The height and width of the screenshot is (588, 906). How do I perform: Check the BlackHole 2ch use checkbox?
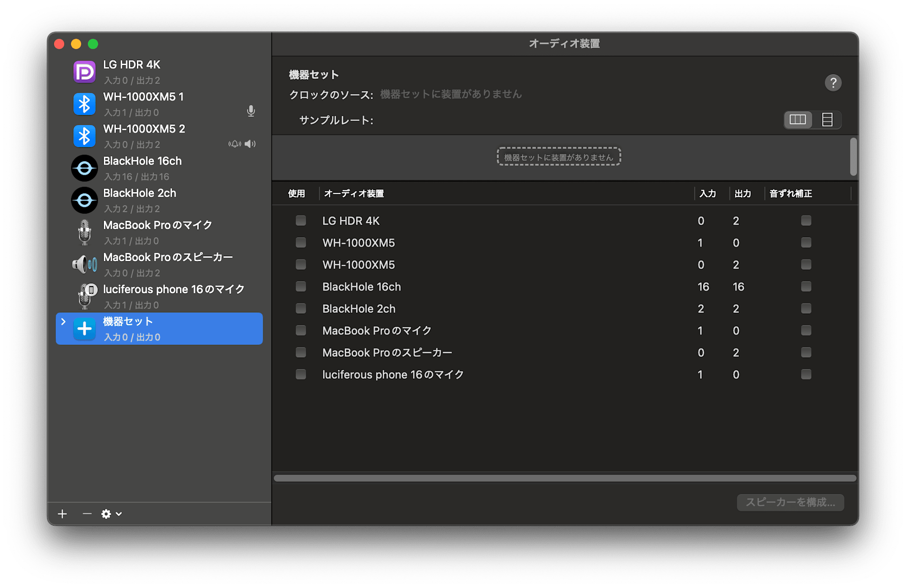(301, 309)
